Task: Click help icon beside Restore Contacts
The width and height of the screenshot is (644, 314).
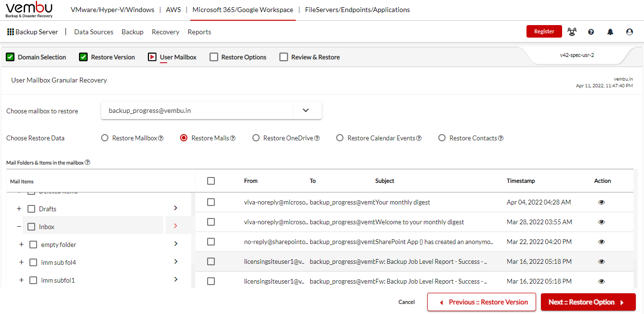Action: (500, 138)
